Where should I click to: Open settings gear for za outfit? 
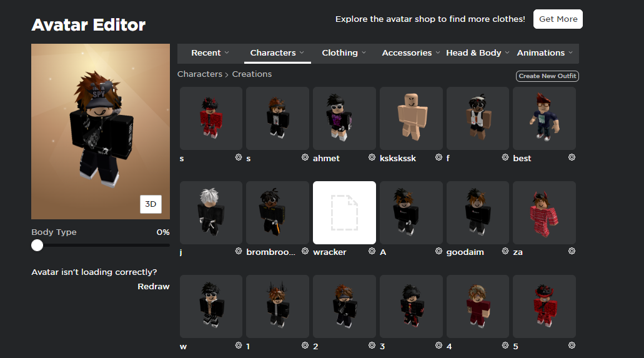click(x=572, y=251)
